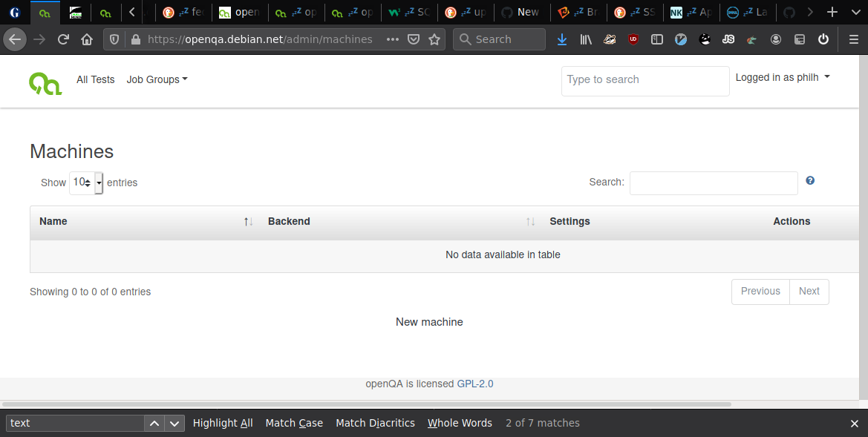868x437 pixels.
Task: Switch to the All Tests menu item
Action: pos(95,79)
